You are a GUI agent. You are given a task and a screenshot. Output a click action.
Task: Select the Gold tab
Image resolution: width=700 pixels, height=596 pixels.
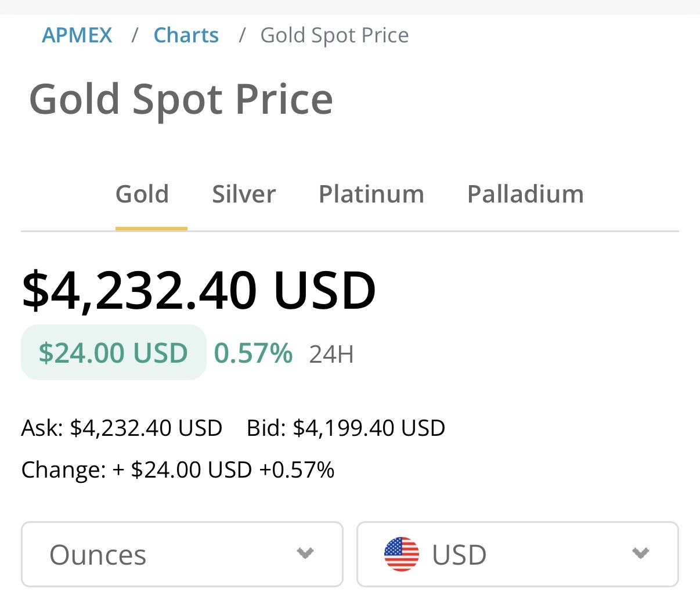142,194
